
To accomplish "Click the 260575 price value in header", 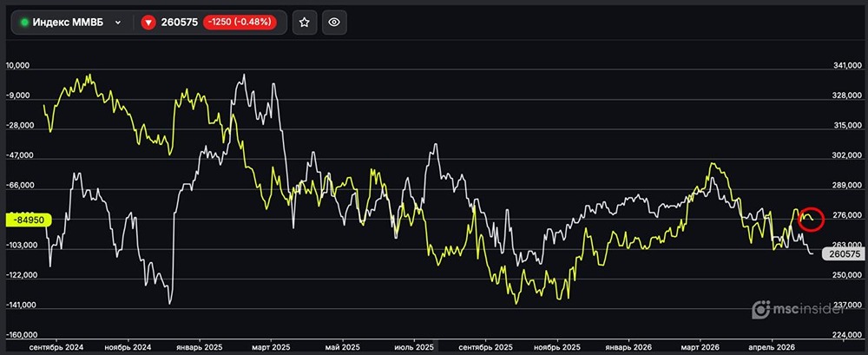I will [180, 23].
